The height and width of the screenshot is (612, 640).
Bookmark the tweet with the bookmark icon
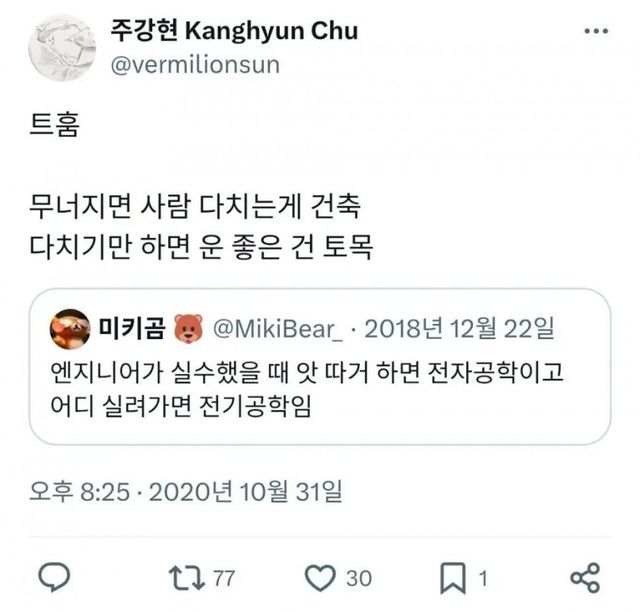click(x=453, y=578)
